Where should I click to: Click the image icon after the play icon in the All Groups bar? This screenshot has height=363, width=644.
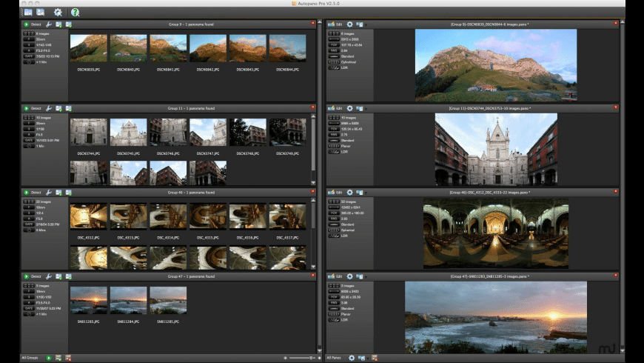(58, 358)
